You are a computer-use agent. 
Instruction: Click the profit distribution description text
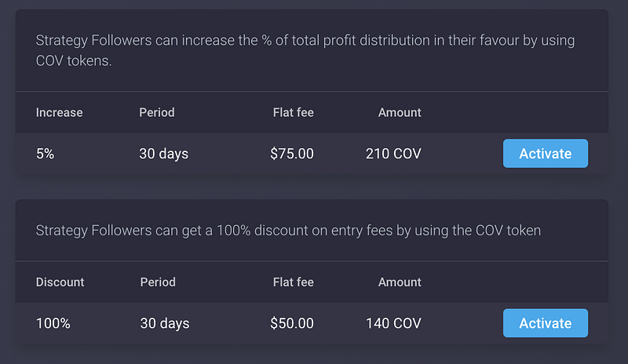pyautogui.click(x=305, y=50)
